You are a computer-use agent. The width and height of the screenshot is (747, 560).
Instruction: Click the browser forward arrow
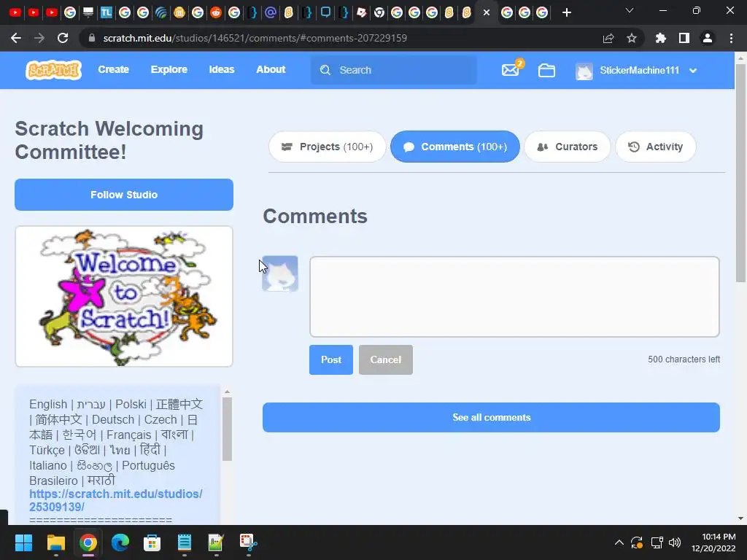(39, 38)
